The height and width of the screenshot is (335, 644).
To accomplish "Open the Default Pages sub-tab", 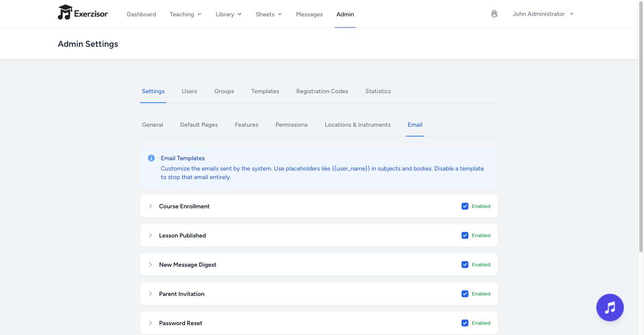I will click(x=199, y=125).
